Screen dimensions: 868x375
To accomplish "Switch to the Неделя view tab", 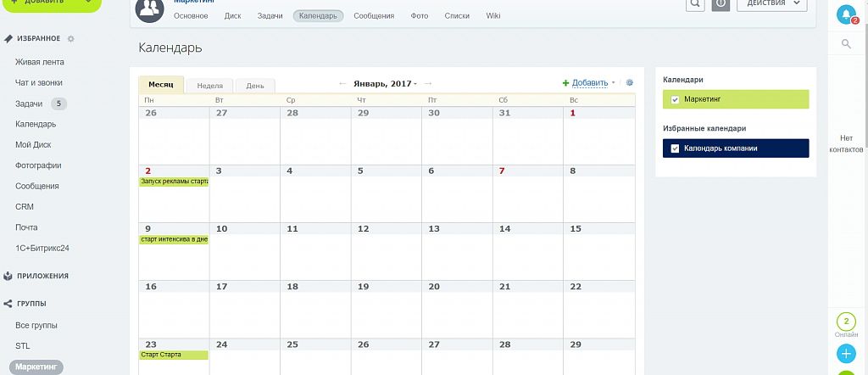I will point(209,86).
